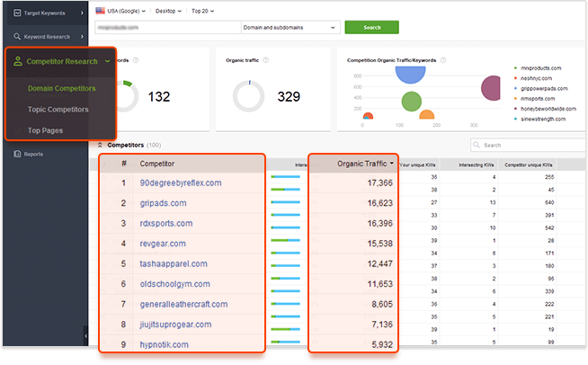Screen dimensions: 588x365
Task: Open the jiujitsuprogear.com competitor link
Action: (175, 325)
